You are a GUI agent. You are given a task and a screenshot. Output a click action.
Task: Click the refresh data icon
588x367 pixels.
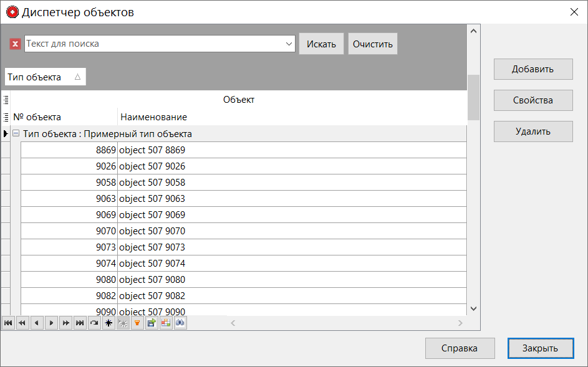pyautogui.click(x=94, y=323)
